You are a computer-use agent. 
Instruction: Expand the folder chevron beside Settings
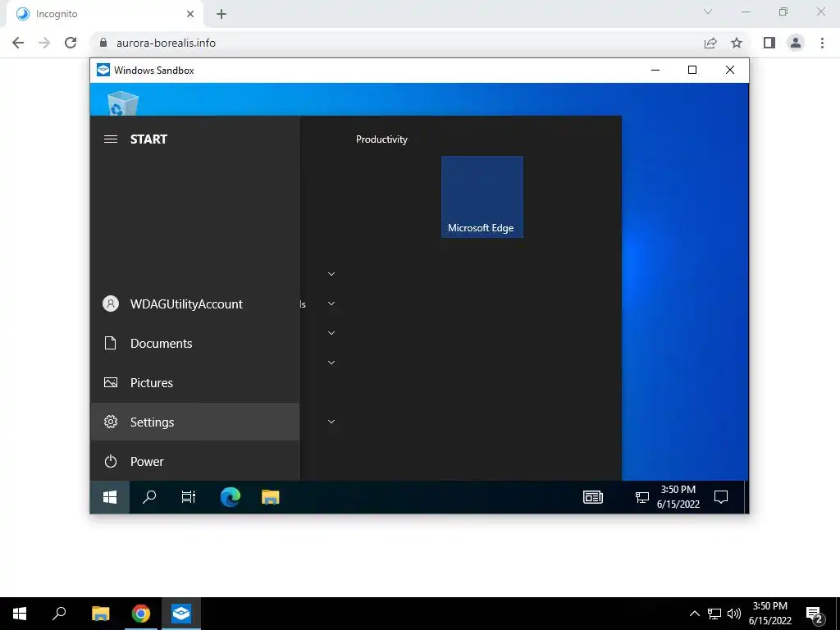[331, 422]
